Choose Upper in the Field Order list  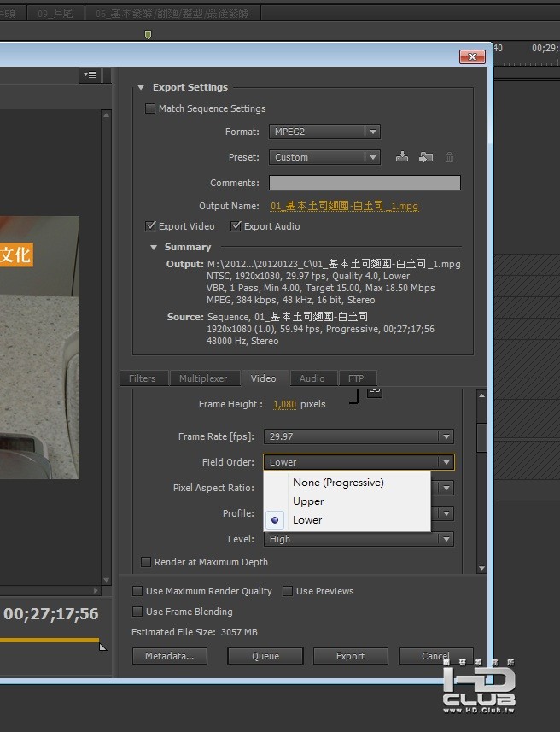308,501
